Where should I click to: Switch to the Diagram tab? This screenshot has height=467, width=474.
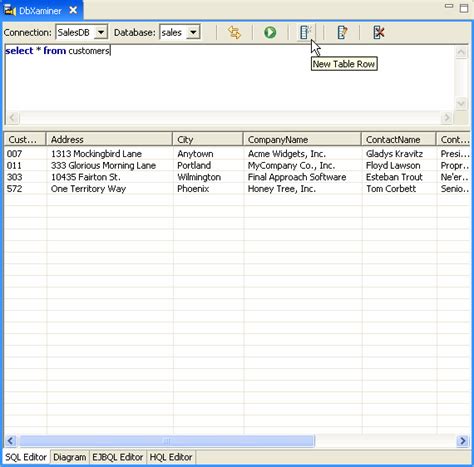(70, 457)
